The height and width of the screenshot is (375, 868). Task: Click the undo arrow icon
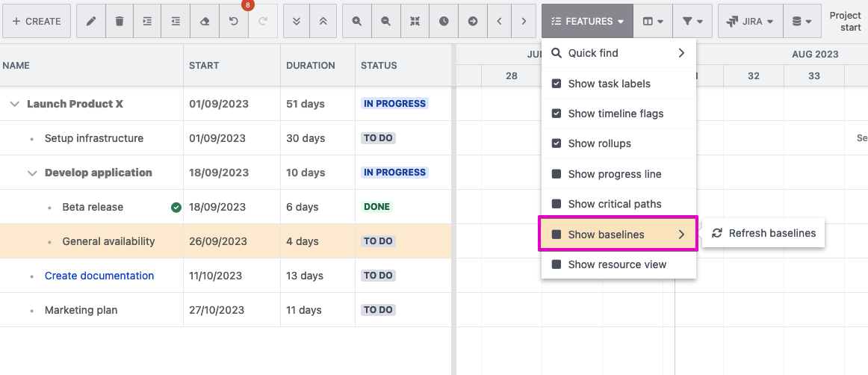pyautogui.click(x=234, y=22)
